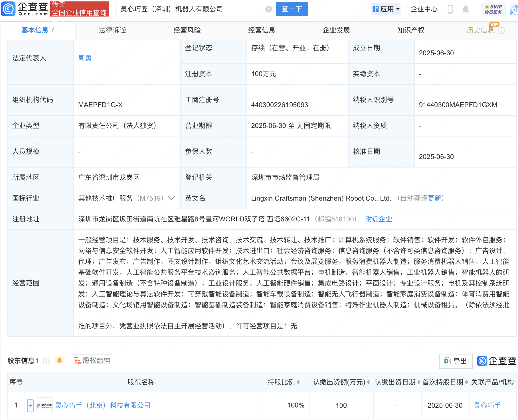Expand the 国标行业 industry chevron
The image size is (518, 420).
pyautogui.click(x=171, y=198)
